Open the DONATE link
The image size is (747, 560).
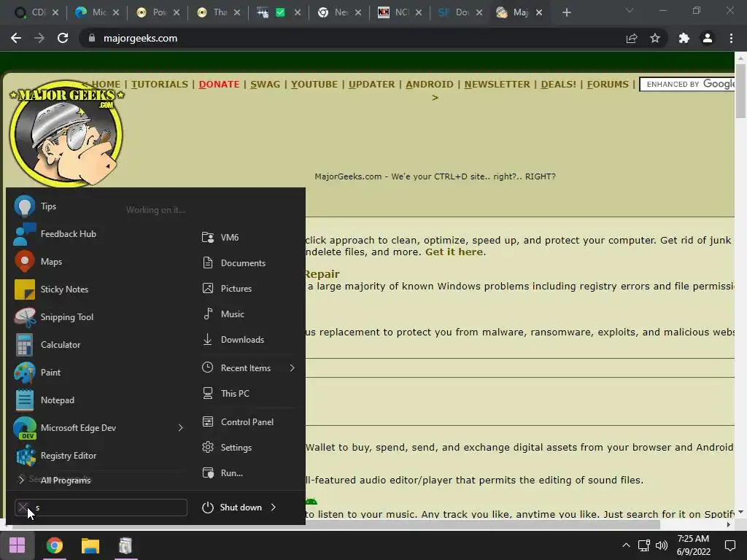tap(219, 85)
